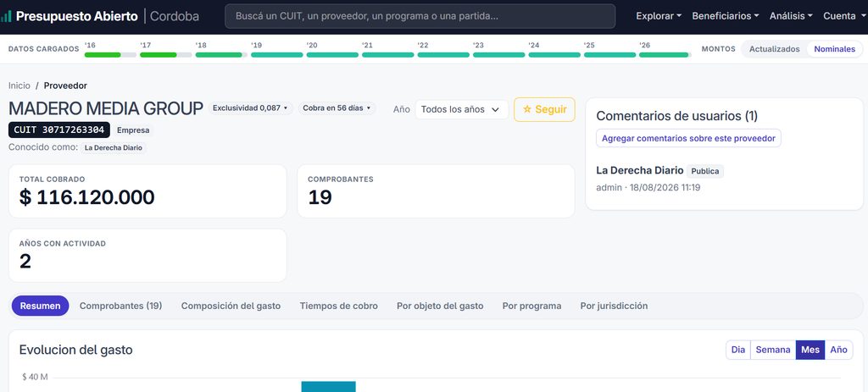Open the Composición del gasto tab
This screenshot has height=392, width=868.
pyautogui.click(x=231, y=306)
